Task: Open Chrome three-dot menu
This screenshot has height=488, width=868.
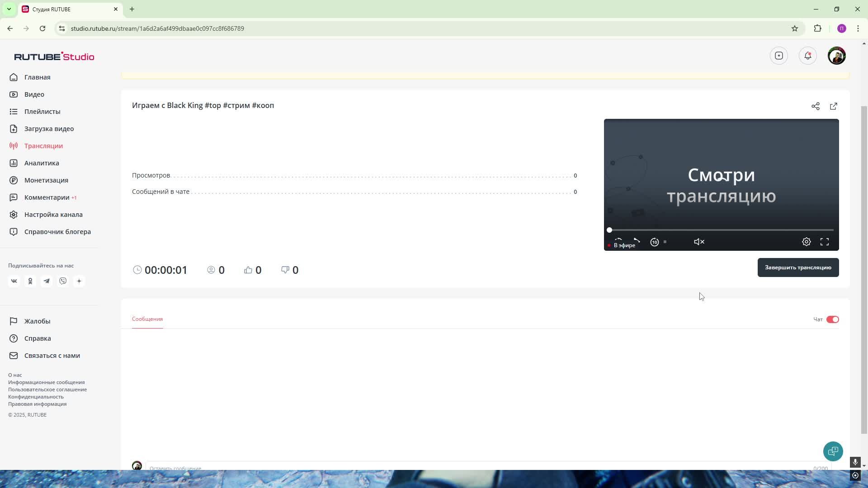Action: pos(858,28)
